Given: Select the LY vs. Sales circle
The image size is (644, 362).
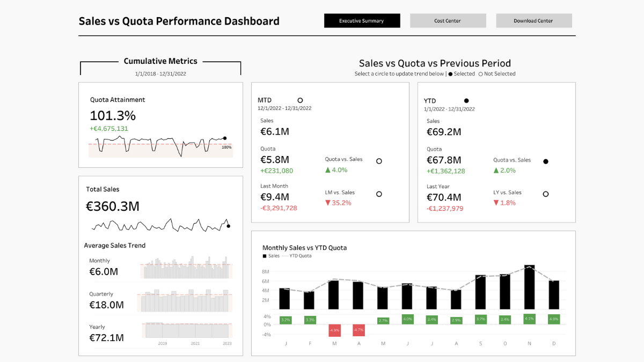Looking at the screenshot, I should tap(546, 194).
